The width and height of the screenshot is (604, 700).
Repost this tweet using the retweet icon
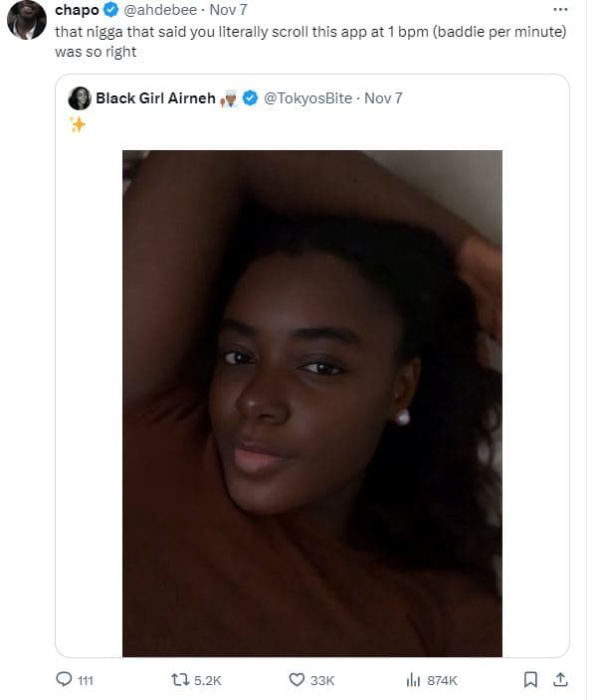pos(180,680)
